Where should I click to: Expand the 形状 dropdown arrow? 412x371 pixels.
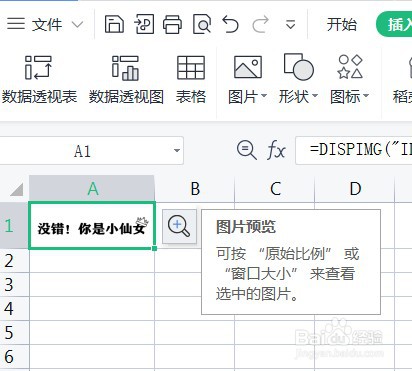pyautogui.click(x=315, y=97)
